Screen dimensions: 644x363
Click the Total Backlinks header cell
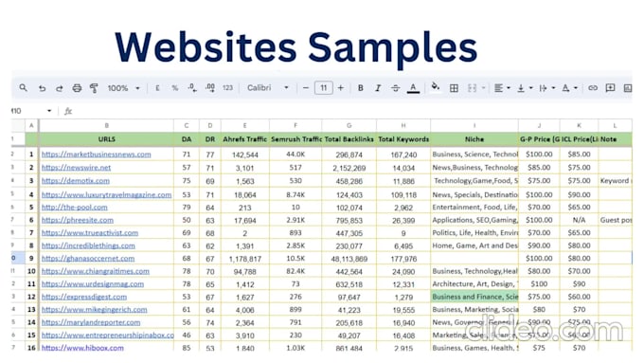click(x=349, y=139)
